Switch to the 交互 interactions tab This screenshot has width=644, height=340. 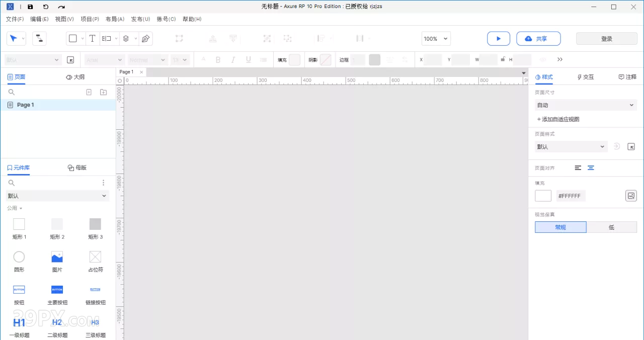click(586, 77)
